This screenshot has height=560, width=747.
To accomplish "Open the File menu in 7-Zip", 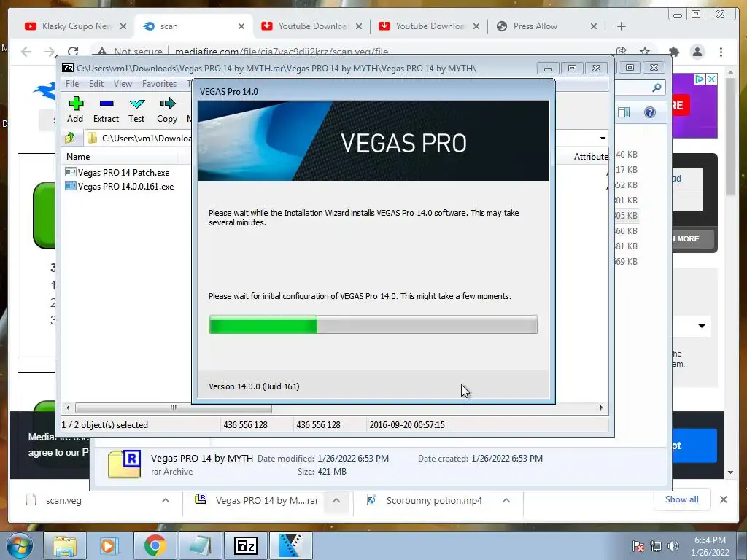I will click(x=72, y=84).
